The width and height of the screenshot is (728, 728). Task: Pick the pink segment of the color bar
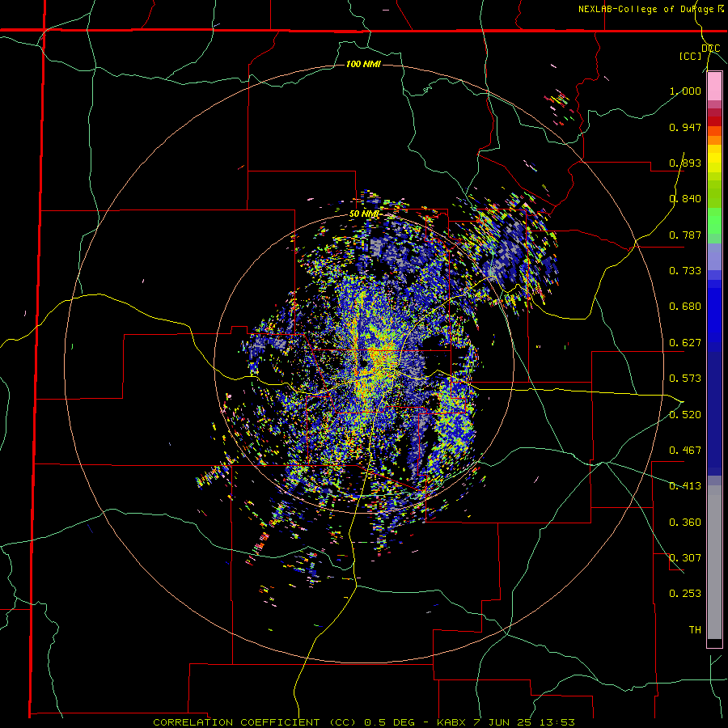[714, 87]
